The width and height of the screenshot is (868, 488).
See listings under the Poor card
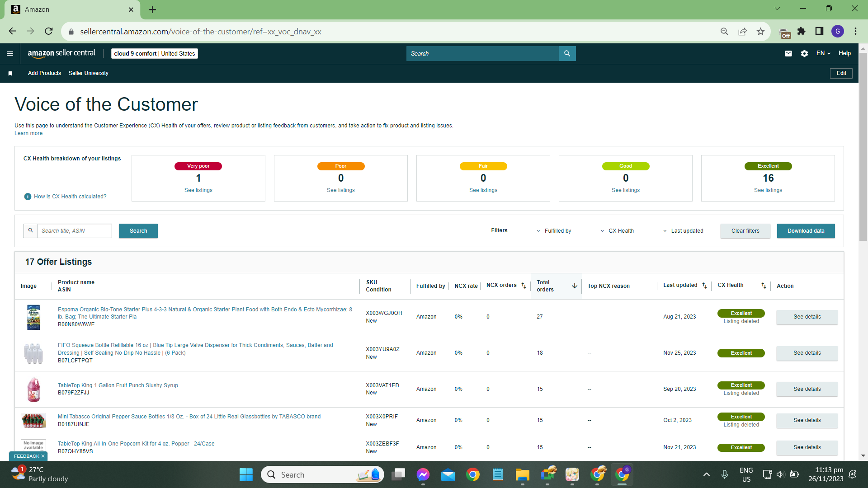click(x=341, y=190)
